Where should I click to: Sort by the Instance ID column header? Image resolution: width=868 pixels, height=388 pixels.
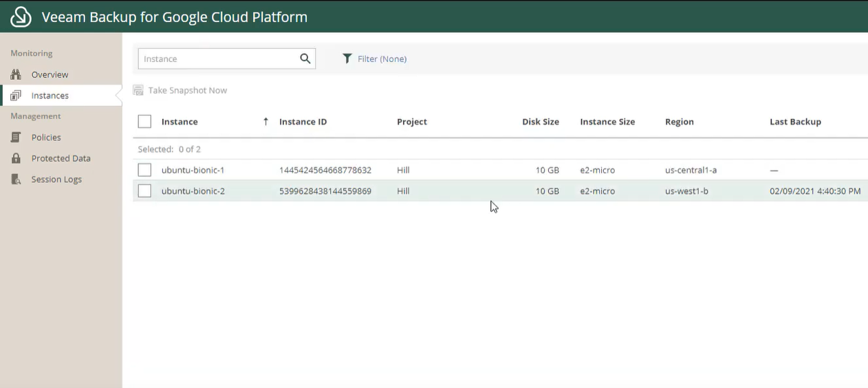click(x=303, y=122)
